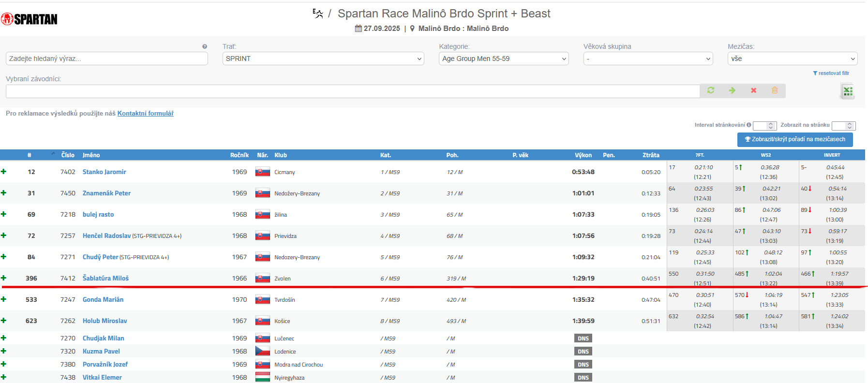868x383 pixels.
Task: Click the green refresh icon for selected racers
Action: point(710,90)
